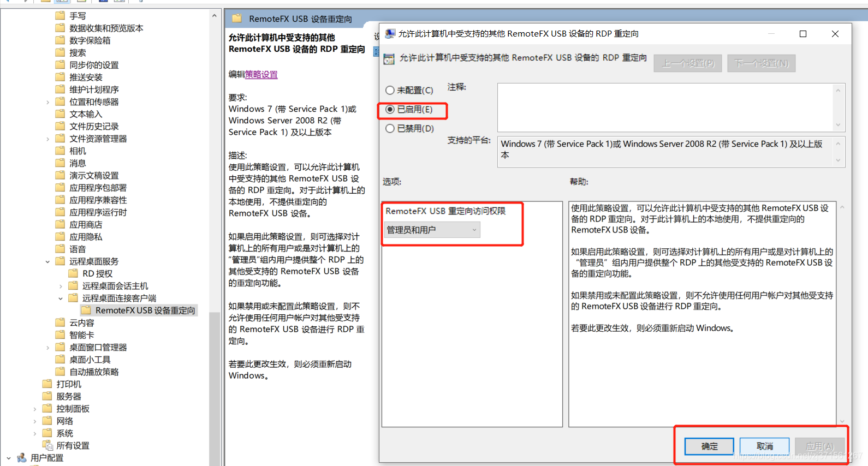868x466 pixels.
Task: Collapse the 远程桌面服务 tree node
Action: tap(47, 261)
